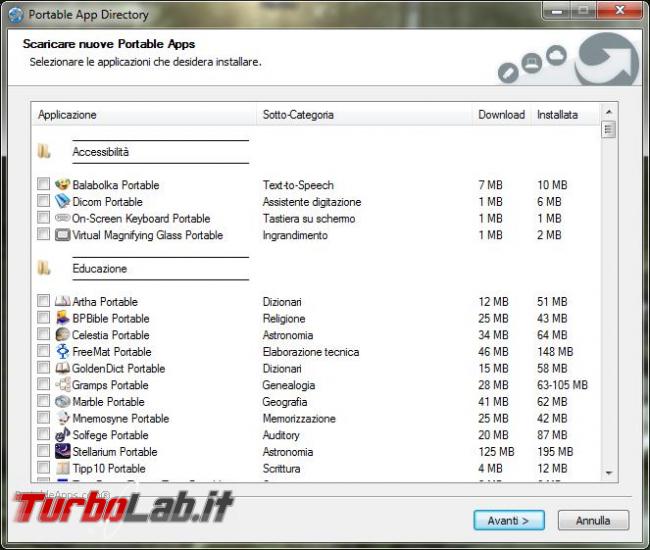This screenshot has width=650, height=550.
Task: Click the Mnemosyne Portable icon
Action: (x=63, y=417)
